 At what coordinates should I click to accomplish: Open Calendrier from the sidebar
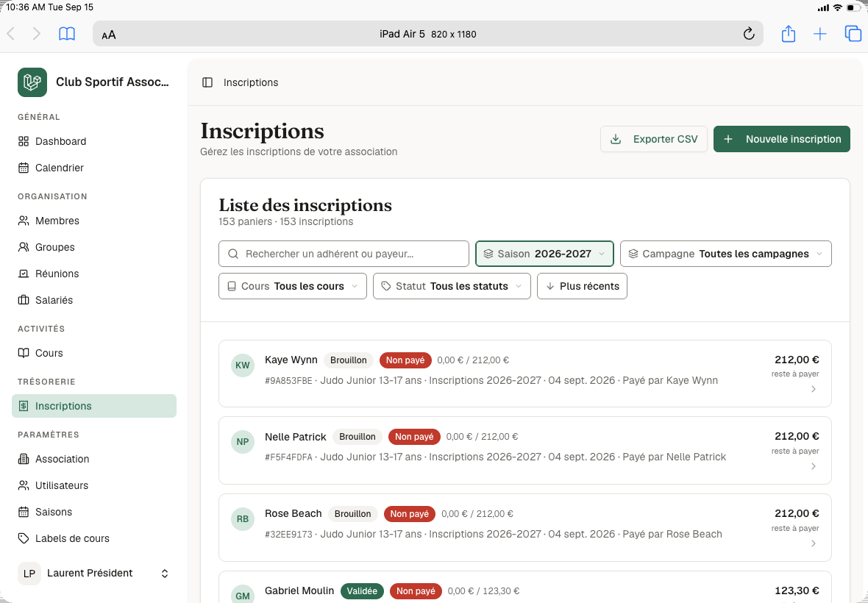point(94,168)
